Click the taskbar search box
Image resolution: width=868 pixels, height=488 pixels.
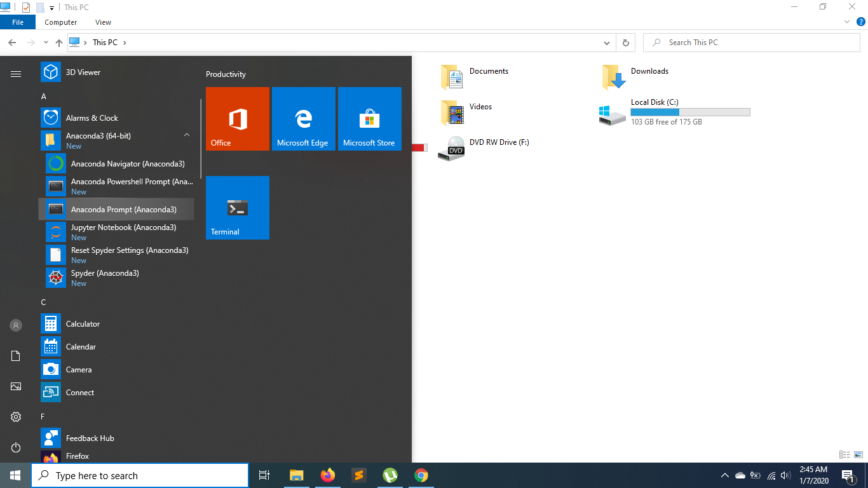coord(140,475)
